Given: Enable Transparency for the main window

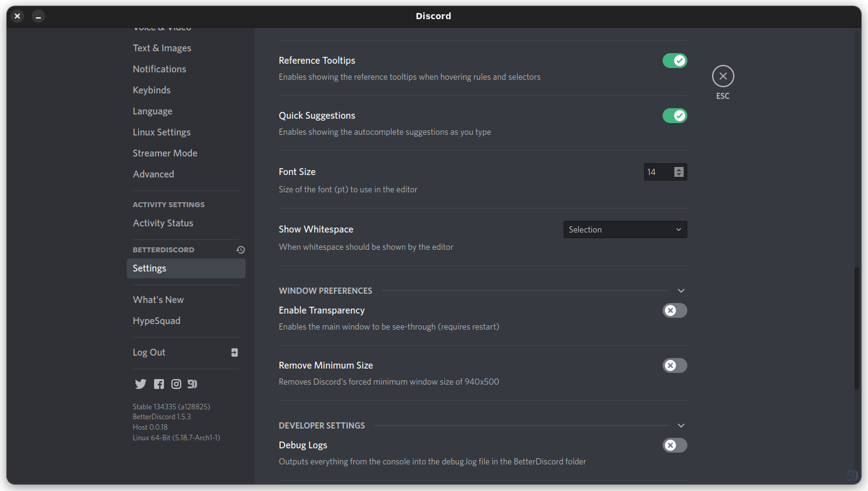Looking at the screenshot, I should click(x=674, y=310).
